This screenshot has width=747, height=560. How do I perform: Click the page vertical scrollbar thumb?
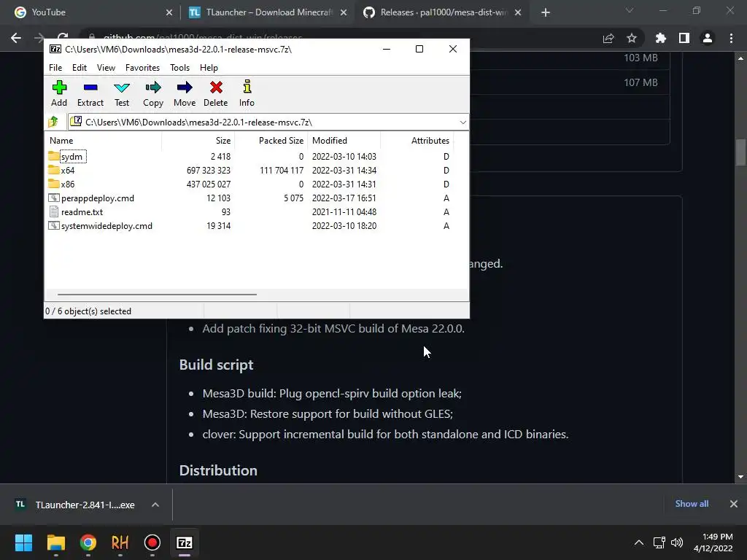point(740,152)
